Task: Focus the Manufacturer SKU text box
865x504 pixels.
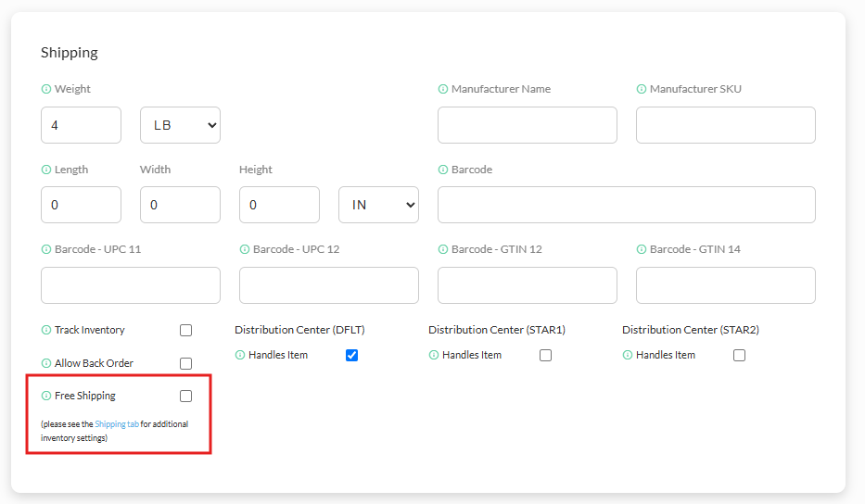Action: (725, 125)
